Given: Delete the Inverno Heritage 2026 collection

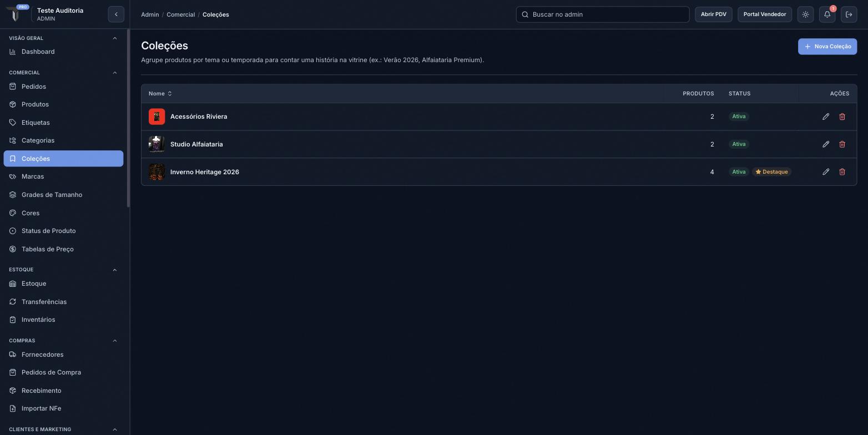Looking at the screenshot, I should click(x=842, y=172).
